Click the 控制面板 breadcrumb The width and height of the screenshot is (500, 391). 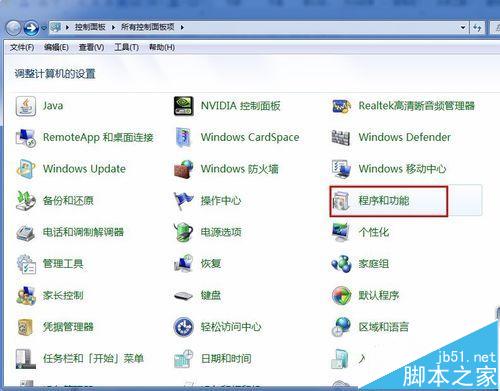90,27
